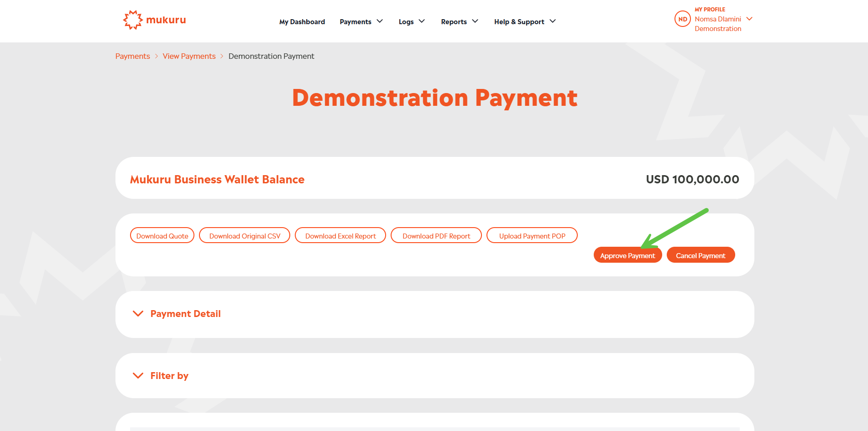This screenshot has width=868, height=431.
Task: Navigate to Payments breadcrumb link
Action: [132, 56]
